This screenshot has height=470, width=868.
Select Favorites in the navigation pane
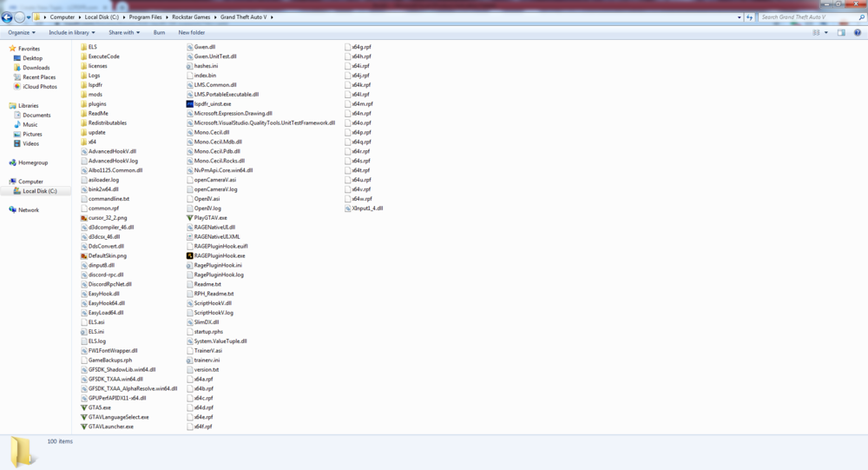(x=29, y=49)
